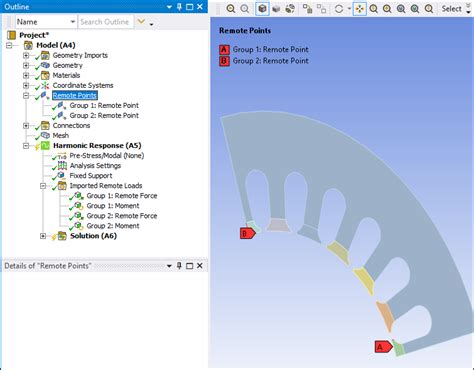474x370 pixels.
Task: Select Solution (A6) in the tree
Action: pos(93,236)
